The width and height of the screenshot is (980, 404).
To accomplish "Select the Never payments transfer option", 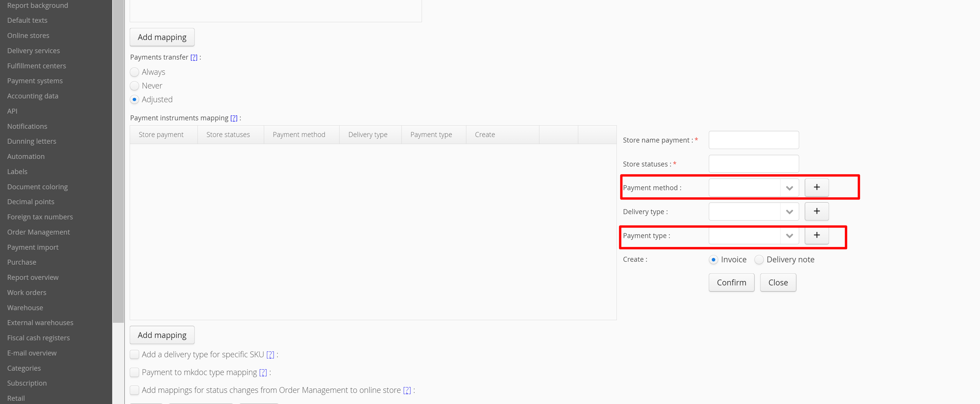I will click(x=134, y=86).
